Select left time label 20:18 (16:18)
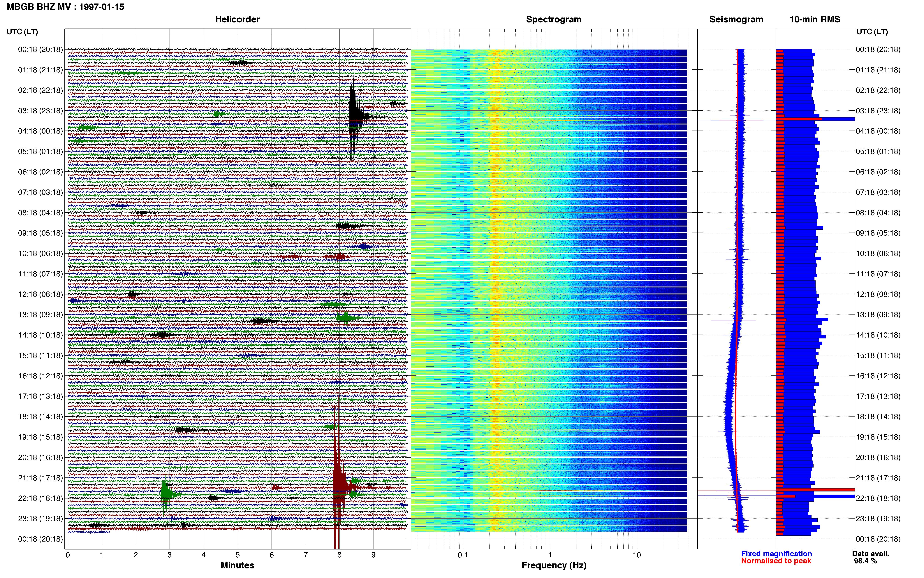Image resolution: width=924 pixels, height=578 pixels. (41, 457)
